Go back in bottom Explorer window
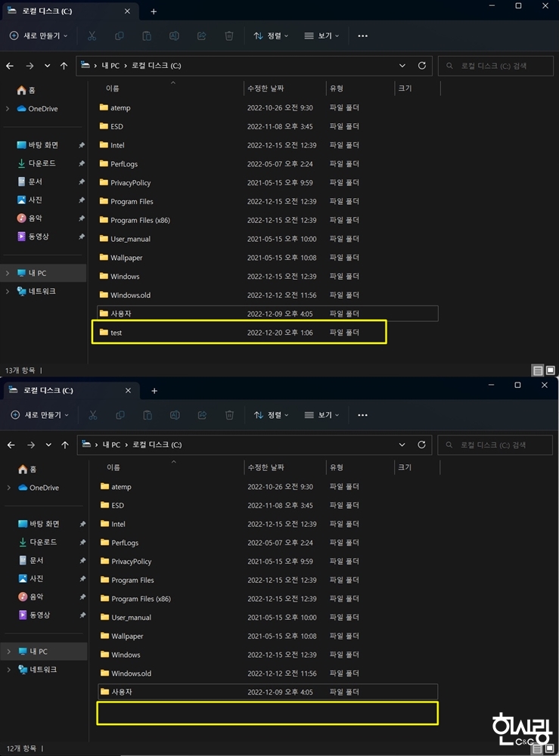 pos(11,445)
